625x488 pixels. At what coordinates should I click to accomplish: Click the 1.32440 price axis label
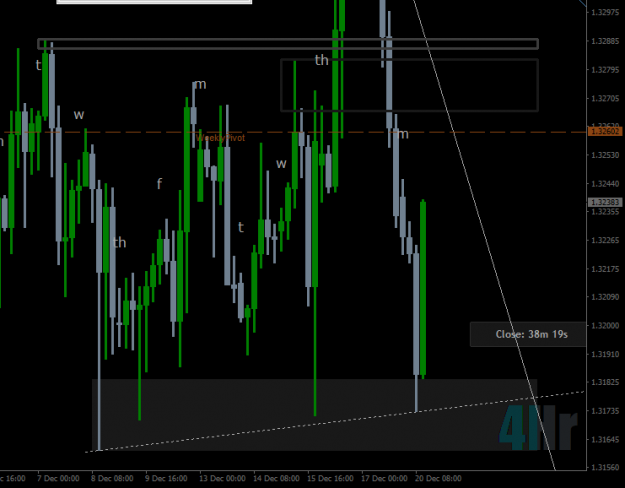click(605, 183)
